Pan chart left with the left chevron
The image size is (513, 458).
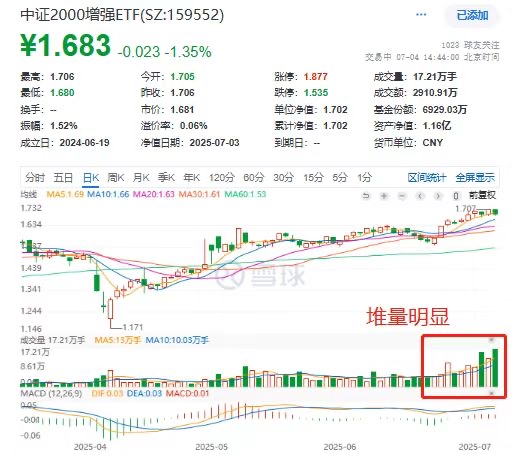point(420,196)
